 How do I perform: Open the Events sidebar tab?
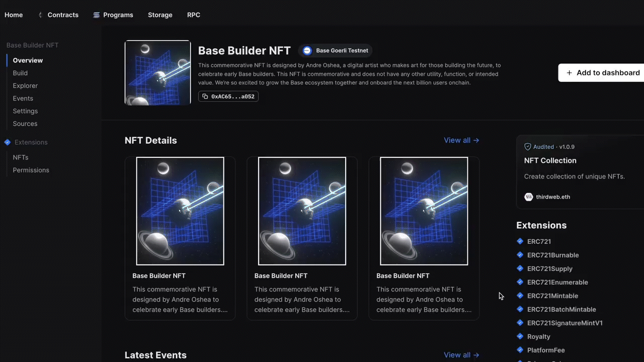point(23,99)
